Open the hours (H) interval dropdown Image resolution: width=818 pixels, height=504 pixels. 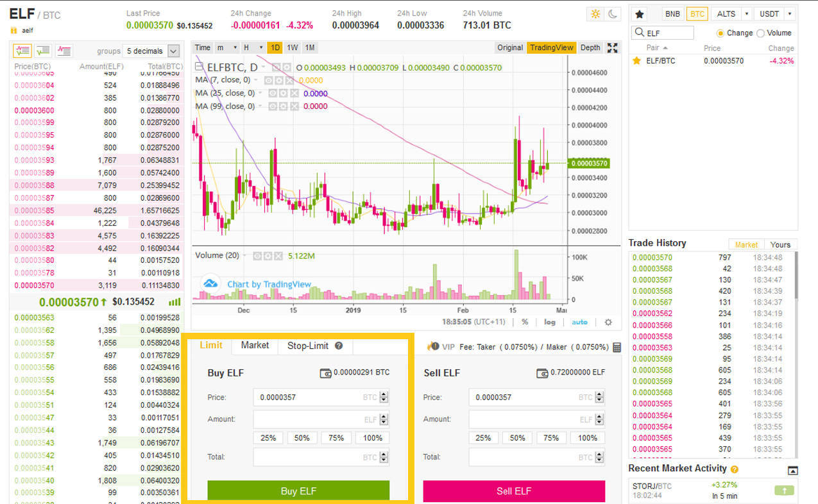[x=253, y=47]
